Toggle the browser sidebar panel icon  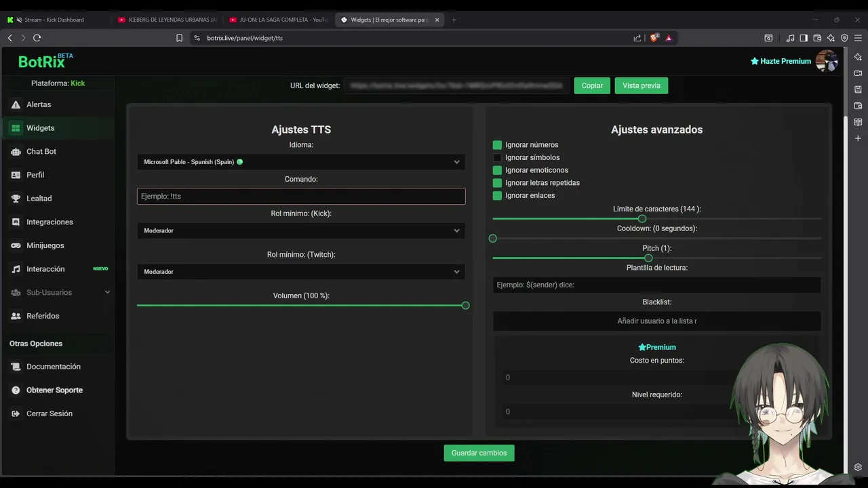pos(804,38)
